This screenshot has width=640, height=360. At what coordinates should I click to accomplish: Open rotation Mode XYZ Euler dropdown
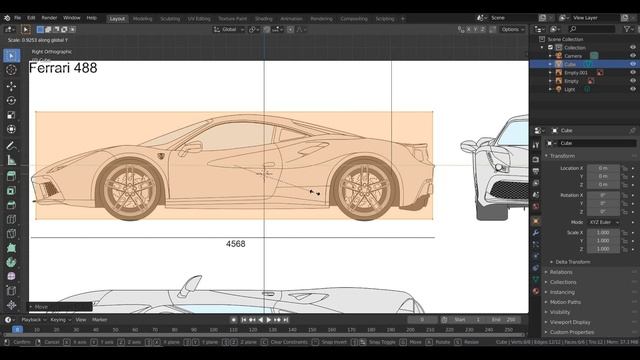point(603,222)
